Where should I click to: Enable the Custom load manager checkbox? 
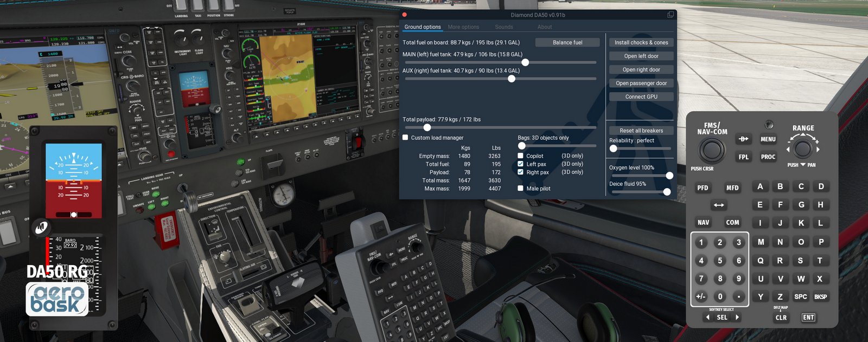coord(405,138)
